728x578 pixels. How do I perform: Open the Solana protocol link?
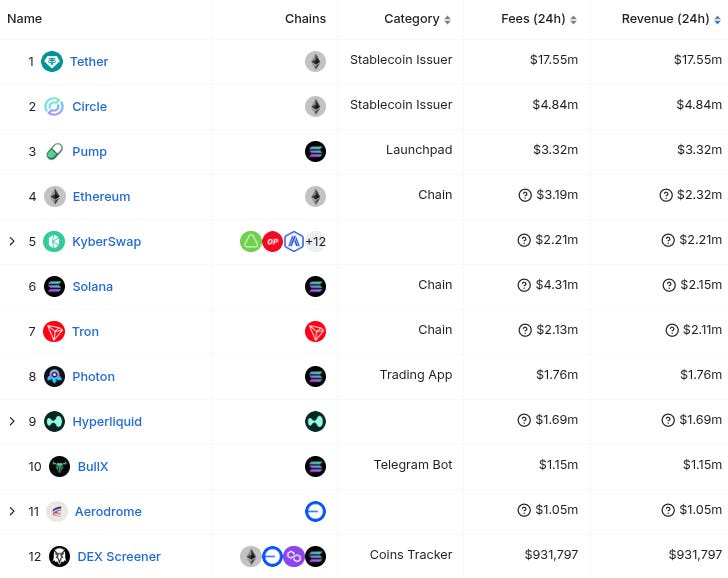(92, 286)
